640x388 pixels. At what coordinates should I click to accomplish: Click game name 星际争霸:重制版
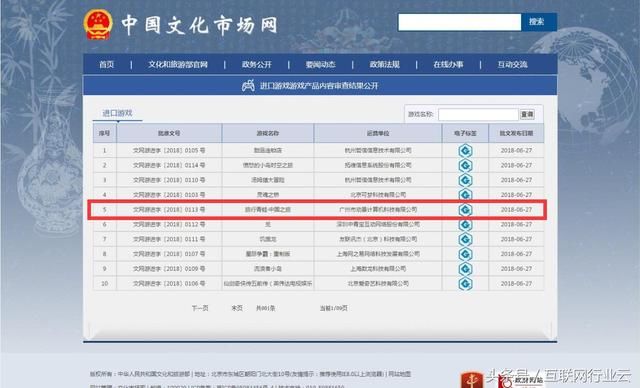tap(268, 254)
